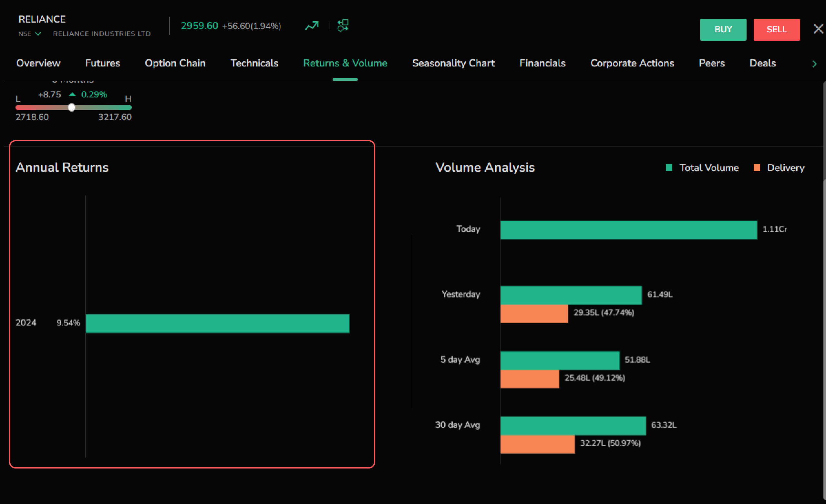
Task: Switch to the Financials tab
Action: (x=542, y=63)
